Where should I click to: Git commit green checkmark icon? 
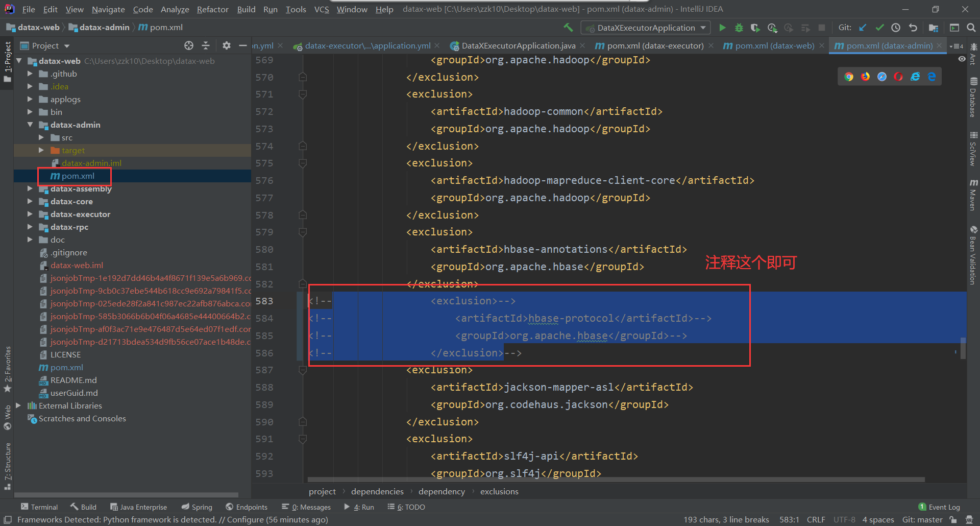tap(879, 28)
